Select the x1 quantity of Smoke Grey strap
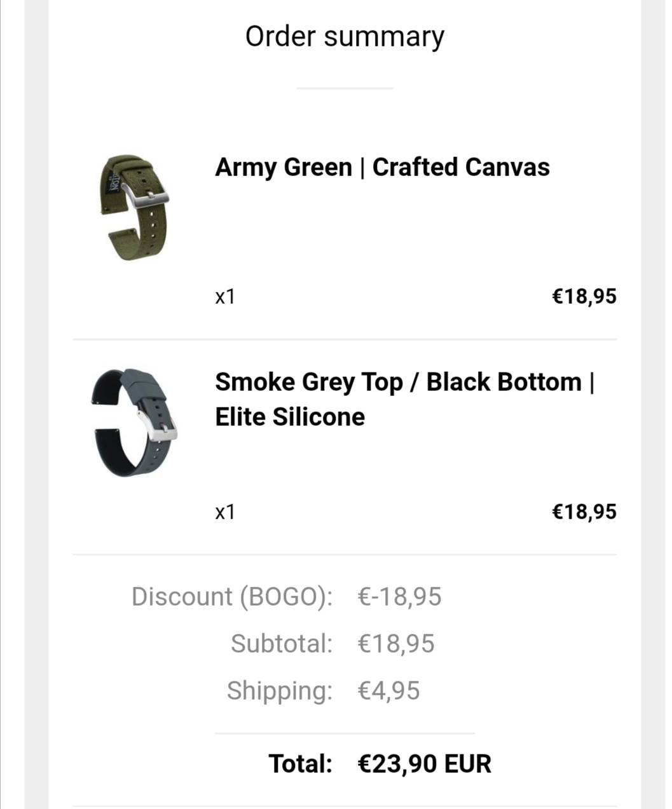Image resolution: width=672 pixels, height=809 pixels. pos(225,512)
